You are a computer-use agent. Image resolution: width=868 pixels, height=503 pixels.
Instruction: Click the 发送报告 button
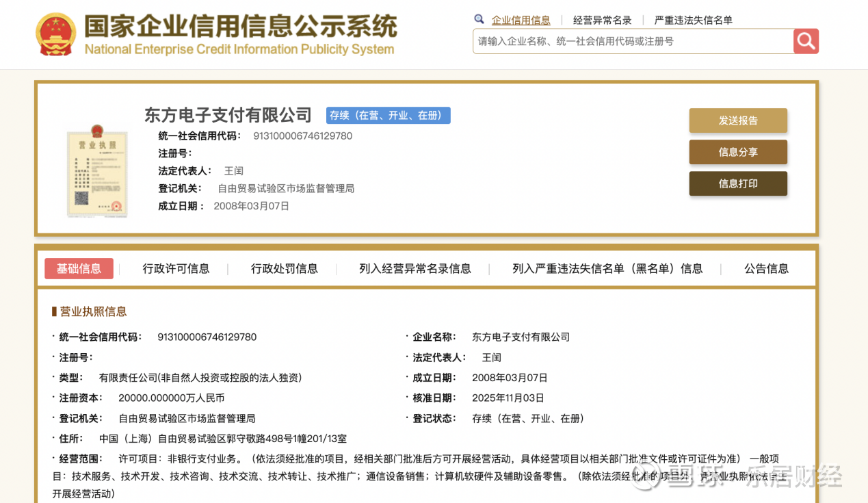738,120
